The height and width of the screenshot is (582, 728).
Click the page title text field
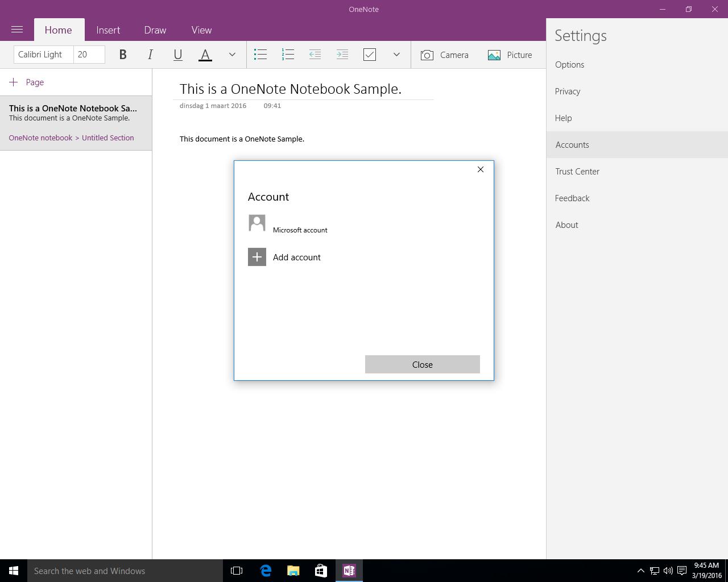[303, 89]
